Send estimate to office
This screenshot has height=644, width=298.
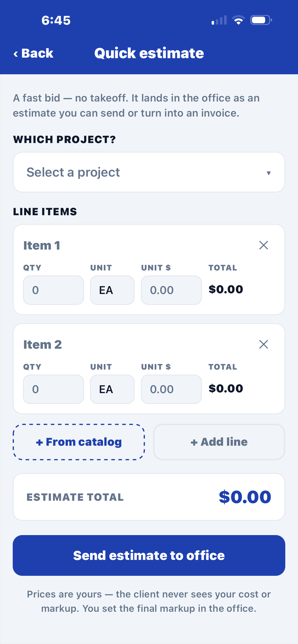pos(149,556)
